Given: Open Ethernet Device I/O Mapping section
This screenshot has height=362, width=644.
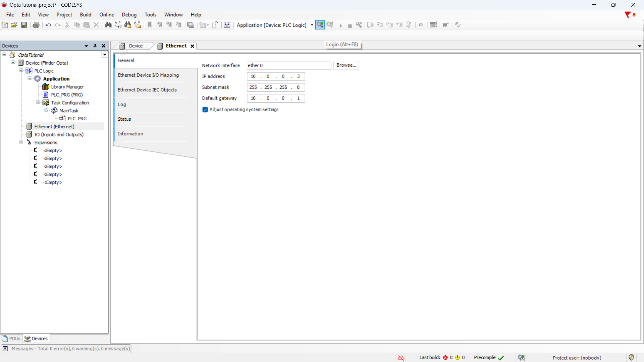Looking at the screenshot, I should [x=148, y=75].
